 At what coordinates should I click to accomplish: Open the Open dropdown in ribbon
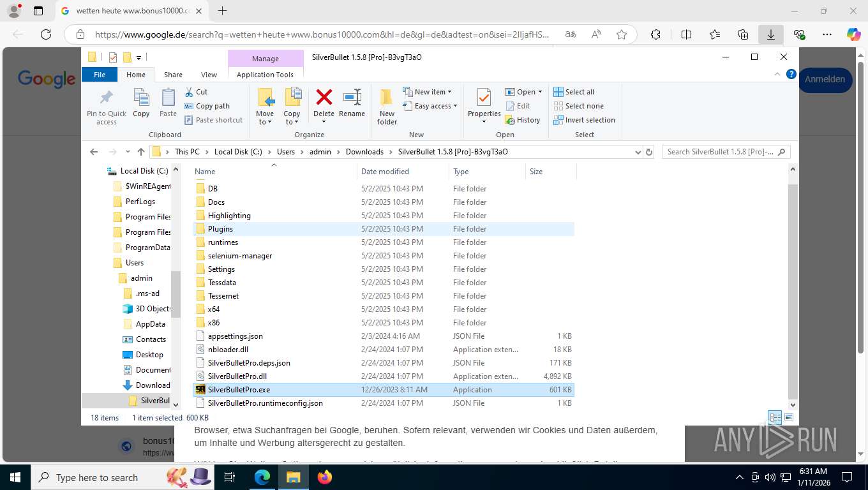523,92
